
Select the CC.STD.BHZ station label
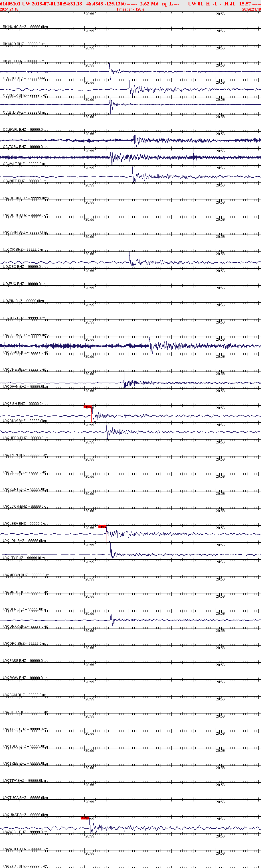click(24, 112)
